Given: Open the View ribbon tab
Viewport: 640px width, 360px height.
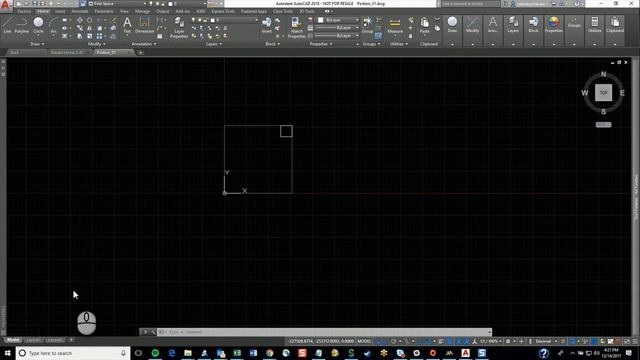Looking at the screenshot, I should click(x=124, y=11).
